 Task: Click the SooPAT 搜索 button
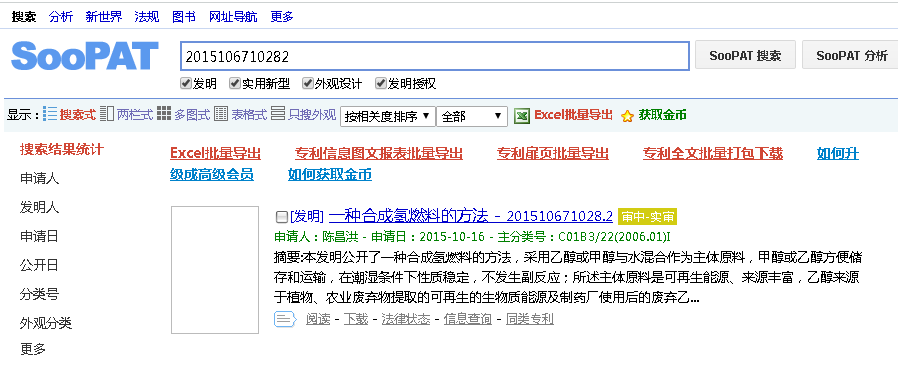point(745,55)
